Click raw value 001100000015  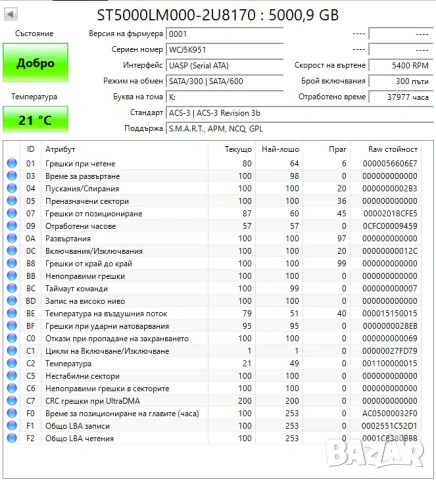tap(390, 363)
